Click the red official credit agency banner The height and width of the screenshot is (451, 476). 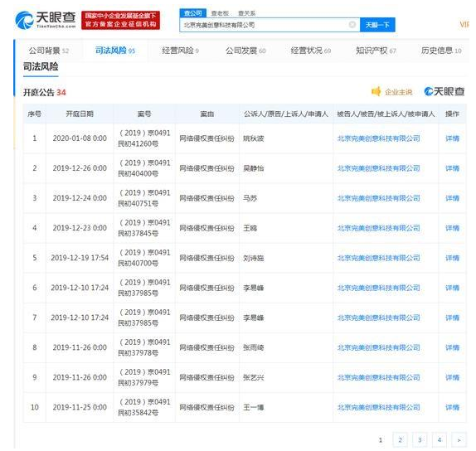point(120,20)
